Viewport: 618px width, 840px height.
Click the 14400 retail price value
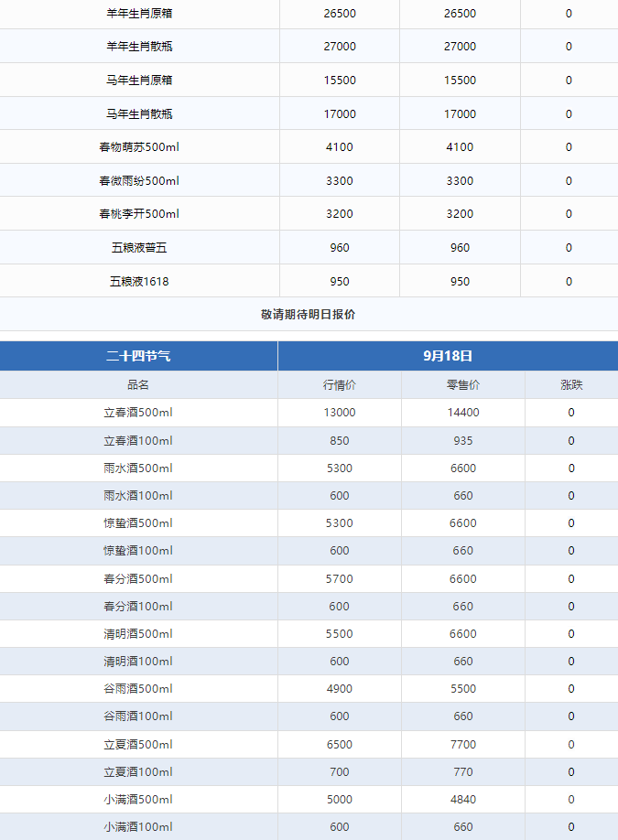[463, 413]
